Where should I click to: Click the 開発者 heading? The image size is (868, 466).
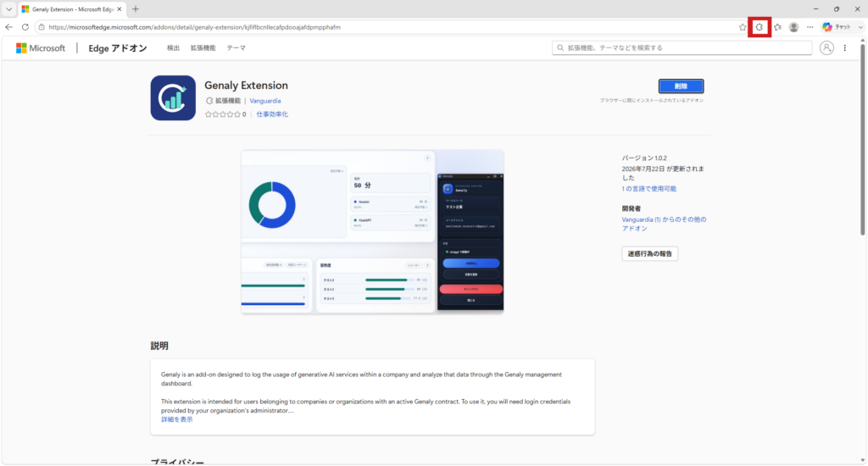[631, 208]
